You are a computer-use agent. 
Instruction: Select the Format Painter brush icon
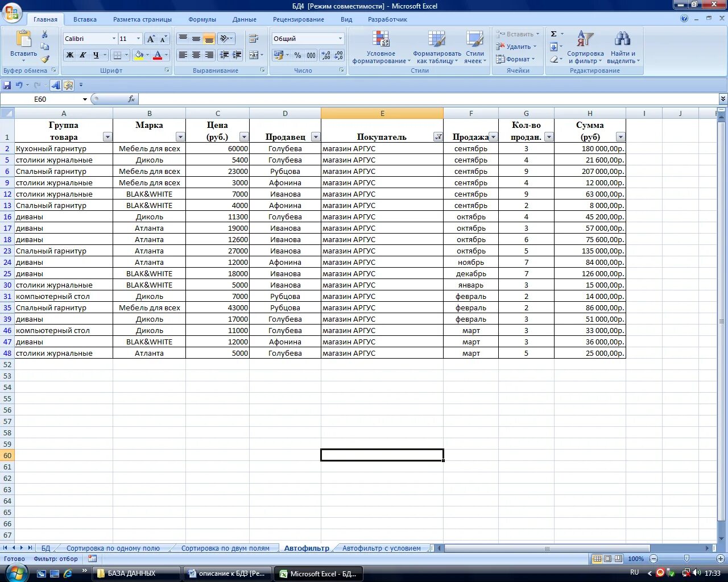[x=45, y=59]
